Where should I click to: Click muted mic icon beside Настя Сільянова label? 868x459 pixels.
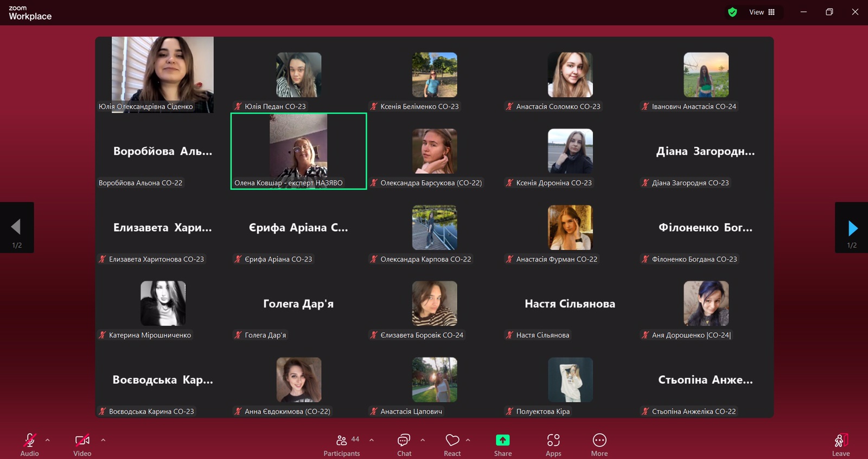click(509, 335)
